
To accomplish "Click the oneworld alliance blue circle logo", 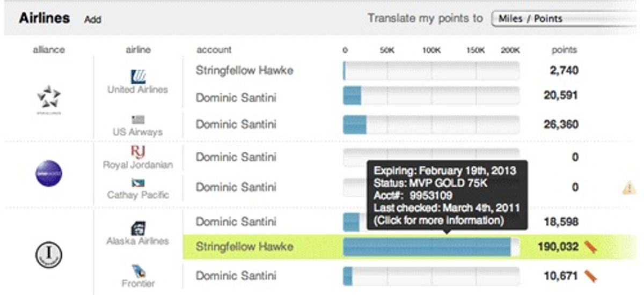I will [49, 173].
